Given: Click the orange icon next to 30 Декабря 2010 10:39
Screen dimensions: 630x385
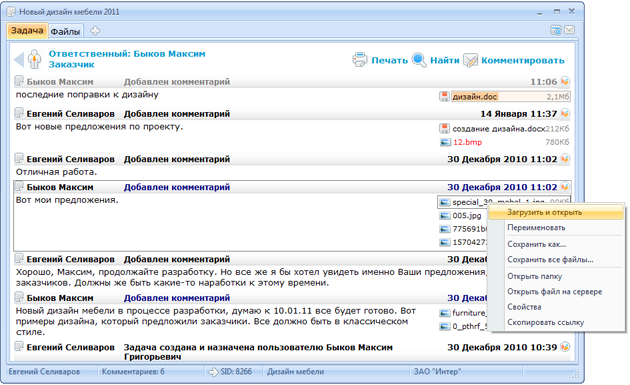Looking at the screenshot, I should [x=565, y=346].
